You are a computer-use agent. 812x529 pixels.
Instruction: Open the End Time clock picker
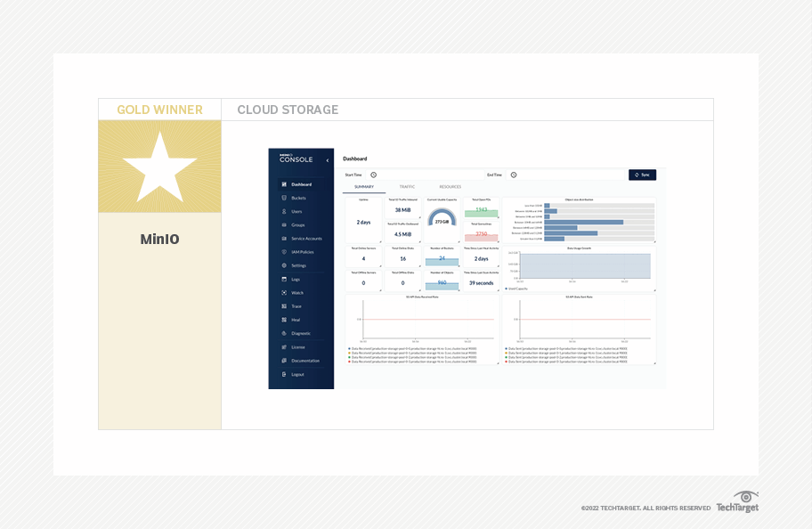(x=513, y=175)
